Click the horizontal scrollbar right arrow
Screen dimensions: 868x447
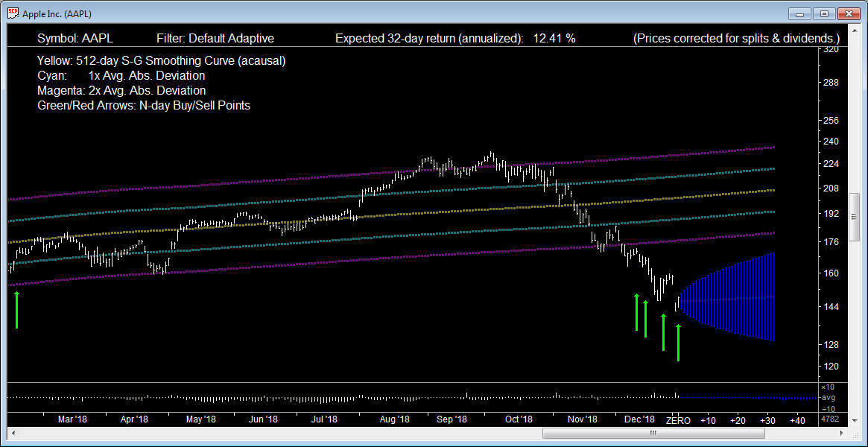(x=843, y=433)
